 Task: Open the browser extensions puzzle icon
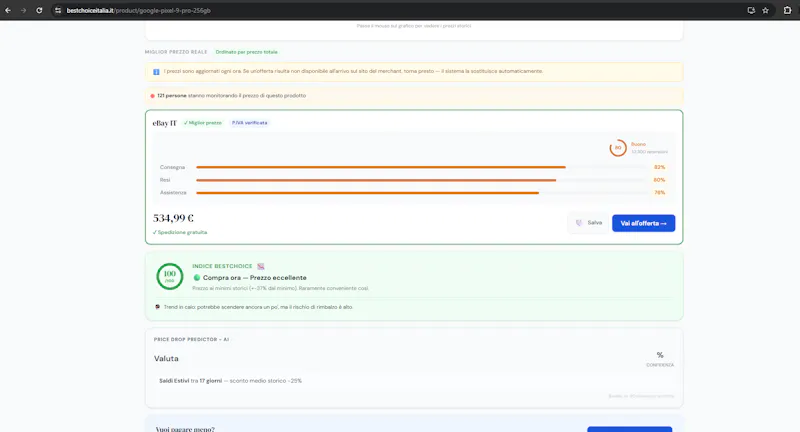[787, 10]
